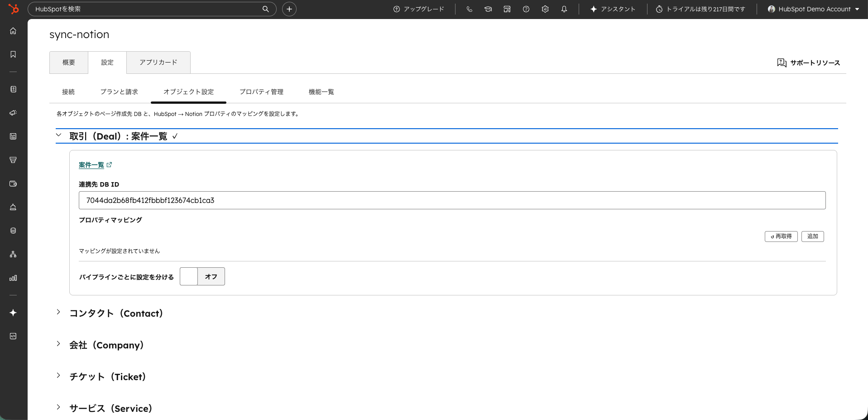Expand the サービス (Service) section
Image resolution: width=868 pixels, height=420 pixels.
coord(58,407)
